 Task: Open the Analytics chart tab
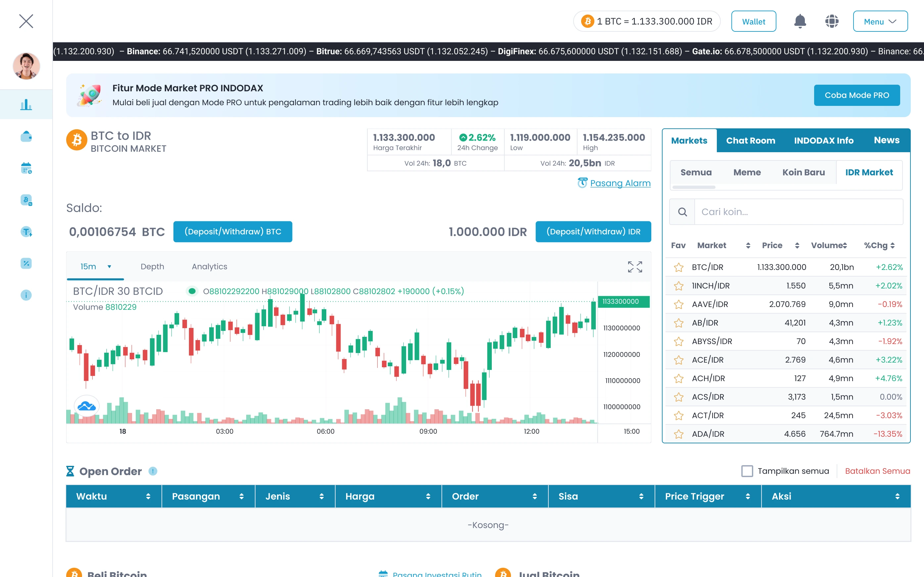click(x=209, y=267)
